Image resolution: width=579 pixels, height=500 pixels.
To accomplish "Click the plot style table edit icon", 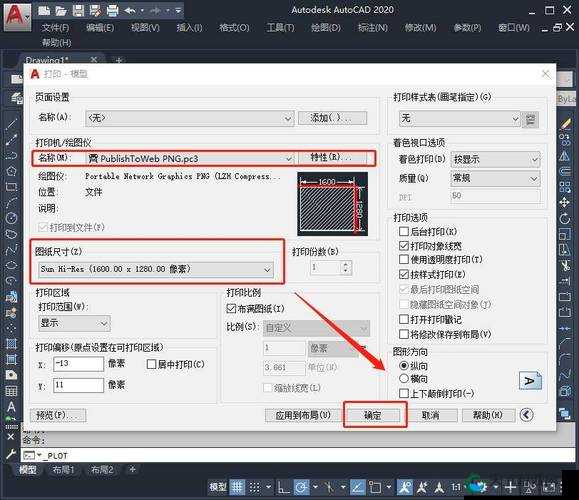I will 531,119.
